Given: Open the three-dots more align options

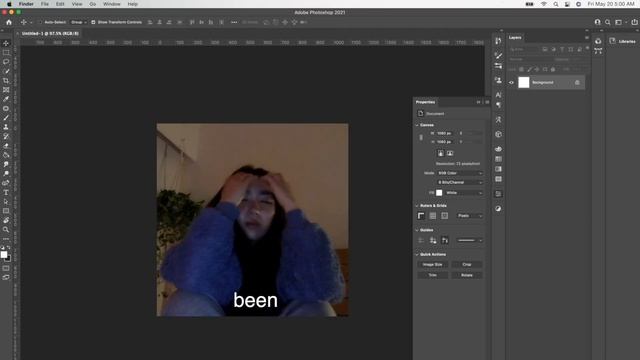Looking at the screenshot, I should coord(234,22).
